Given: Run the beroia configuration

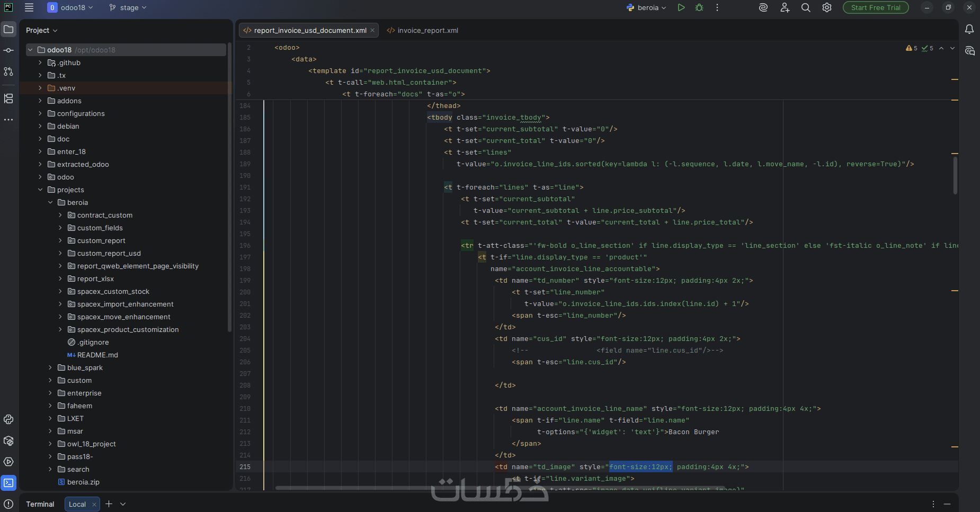Looking at the screenshot, I should click(681, 7).
